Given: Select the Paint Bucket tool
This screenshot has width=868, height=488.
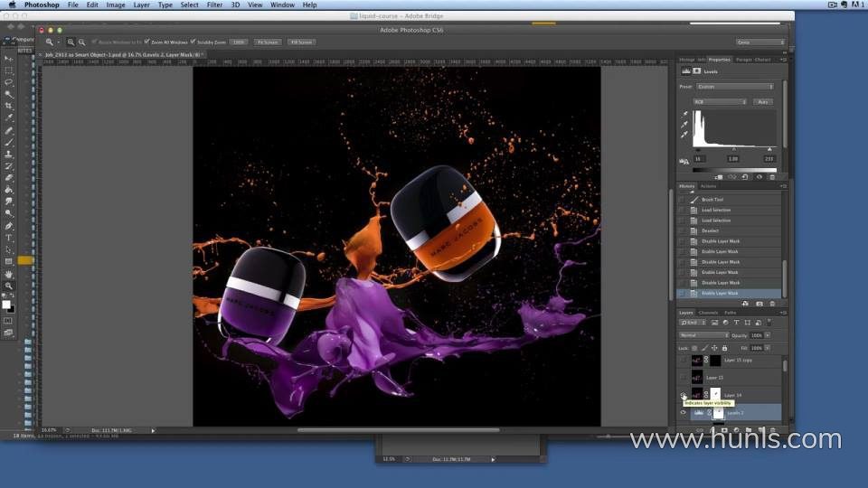Looking at the screenshot, I should coord(8,190).
